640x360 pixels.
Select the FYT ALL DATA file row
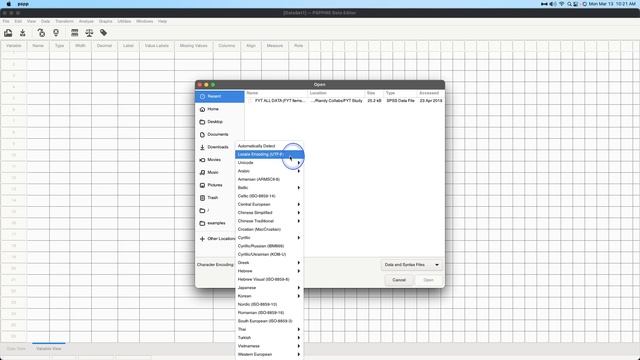344,100
